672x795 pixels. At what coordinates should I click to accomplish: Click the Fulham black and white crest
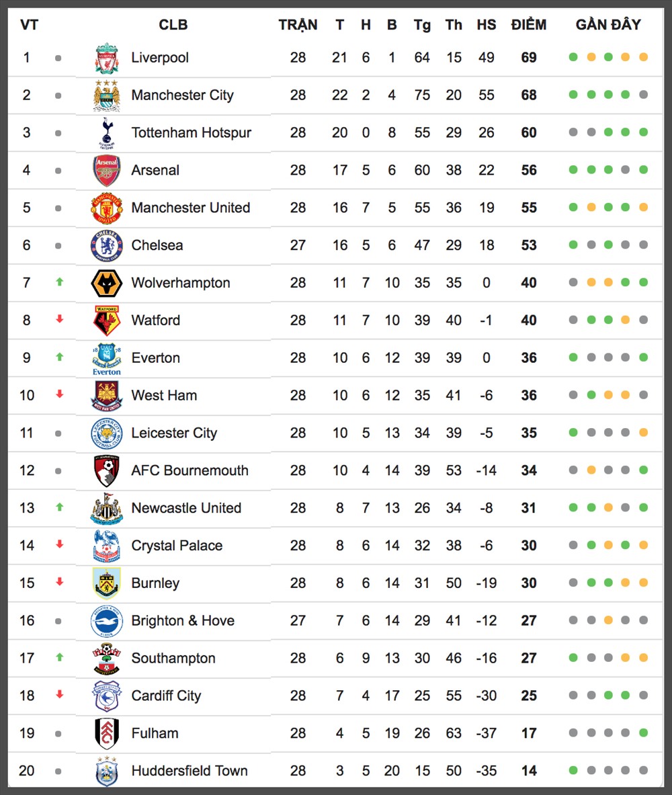coord(106,733)
